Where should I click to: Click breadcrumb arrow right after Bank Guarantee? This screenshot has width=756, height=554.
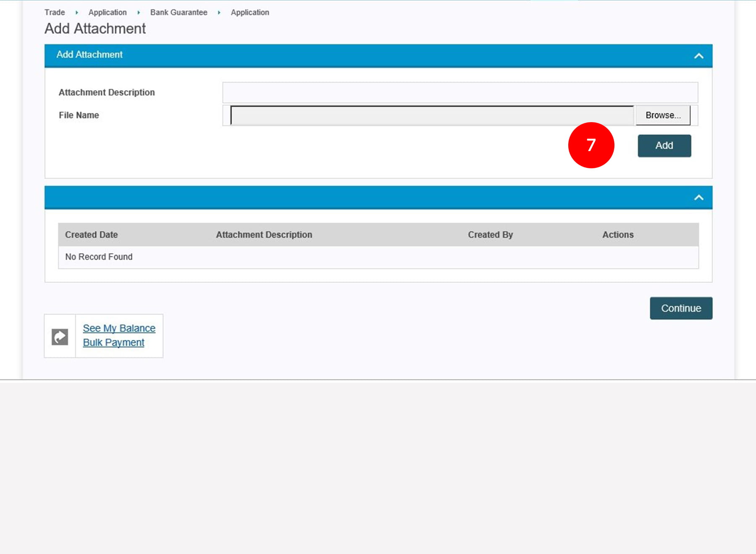click(219, 13)
